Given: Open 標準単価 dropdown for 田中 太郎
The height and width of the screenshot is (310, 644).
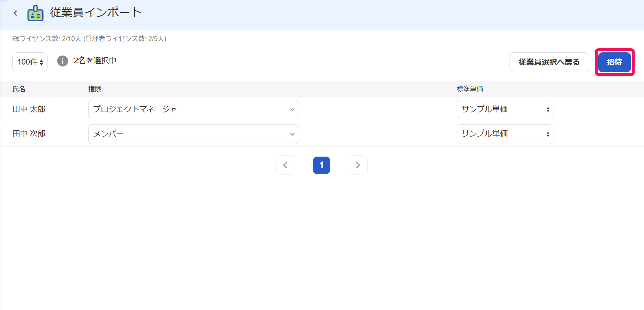Looking at the screenshot, I should click(x=505, y=110).
